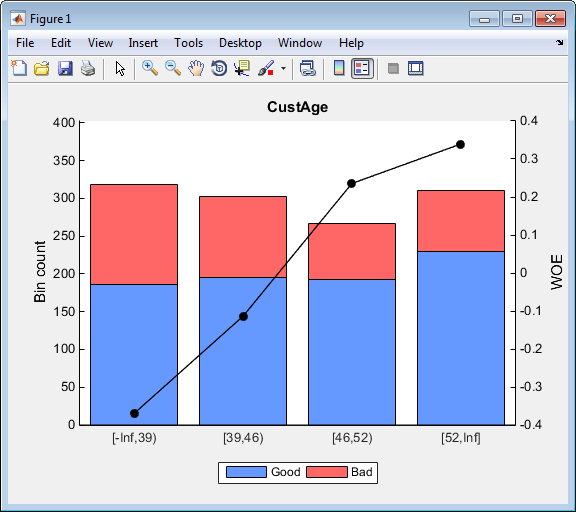Click the 400 tick label on Bin count axis
The width and height of the screenshot is (576, 512).
coord(64,122)
